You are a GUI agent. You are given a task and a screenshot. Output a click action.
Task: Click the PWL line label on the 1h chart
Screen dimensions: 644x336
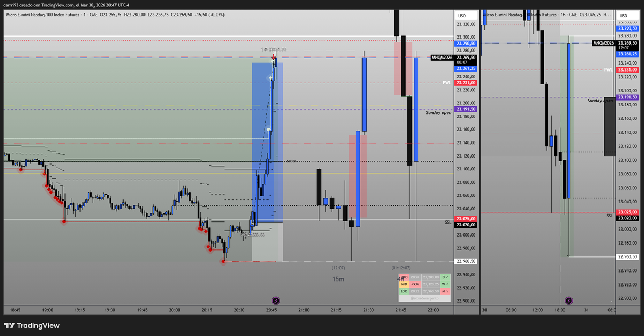(608, 69)
